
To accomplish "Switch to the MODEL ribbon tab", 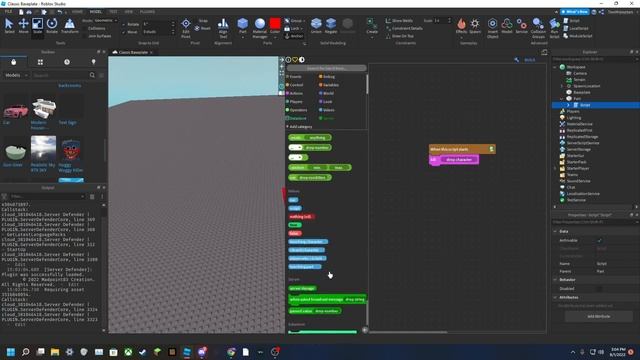I will pos(96,12).
